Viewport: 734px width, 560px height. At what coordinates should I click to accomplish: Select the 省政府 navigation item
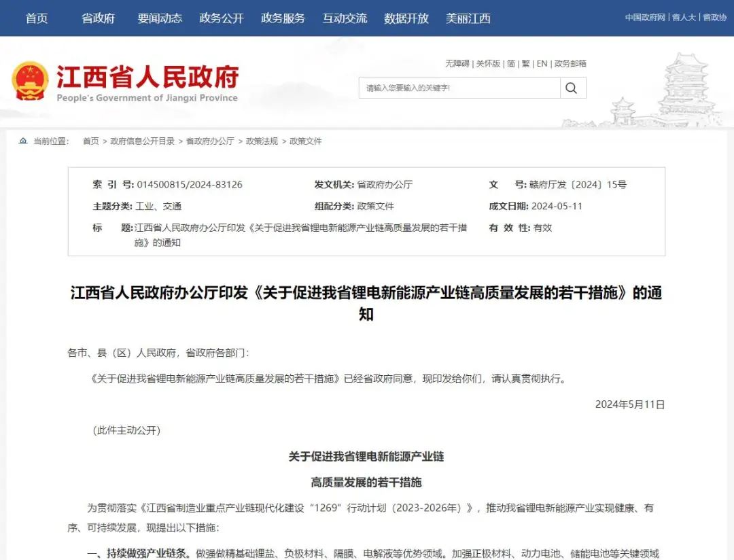tap(97, 18)
